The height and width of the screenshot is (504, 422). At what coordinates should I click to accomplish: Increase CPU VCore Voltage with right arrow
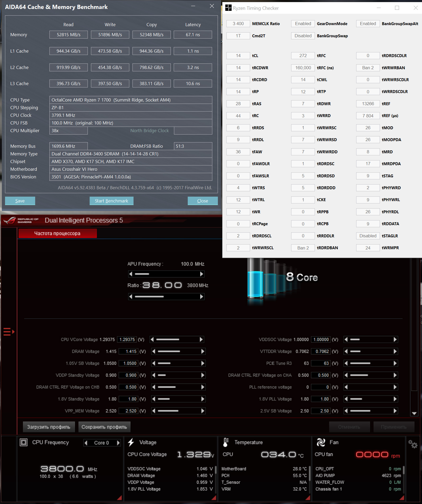(201, 339)
